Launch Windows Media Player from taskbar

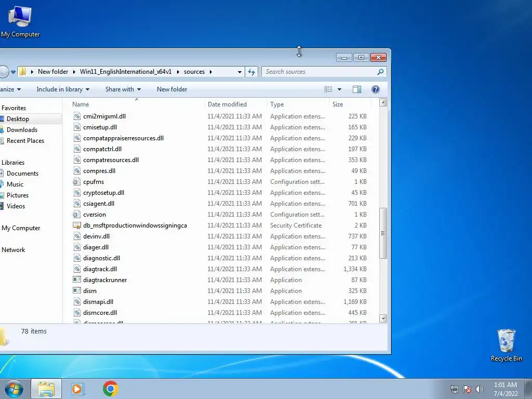point(77,389)
